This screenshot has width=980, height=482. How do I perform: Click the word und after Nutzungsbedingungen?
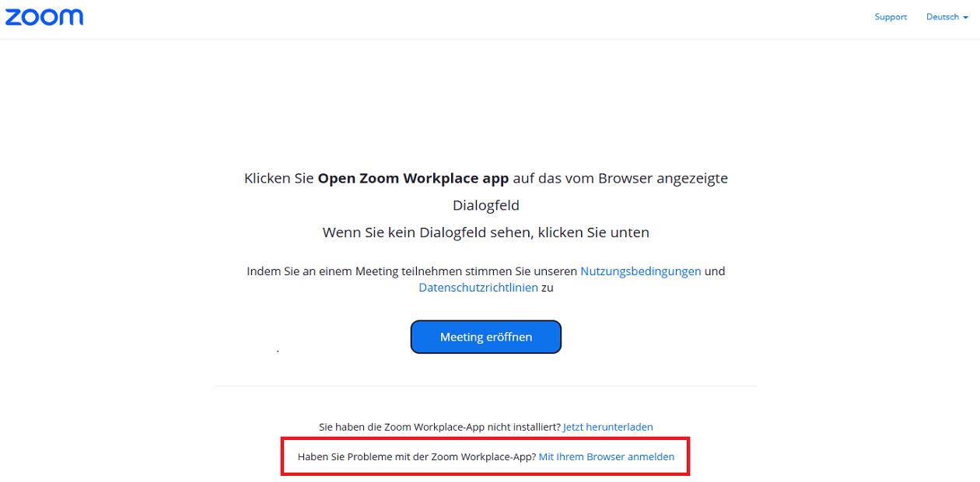715,271
